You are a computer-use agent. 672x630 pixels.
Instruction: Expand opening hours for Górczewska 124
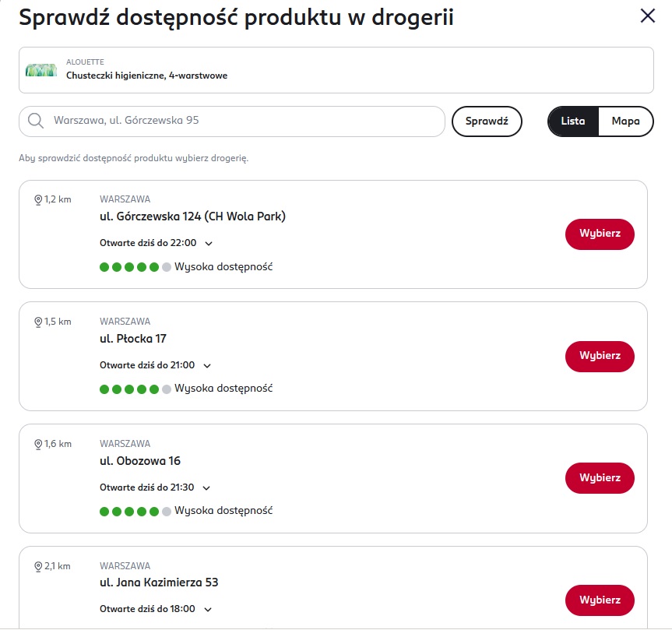(209, 244)
